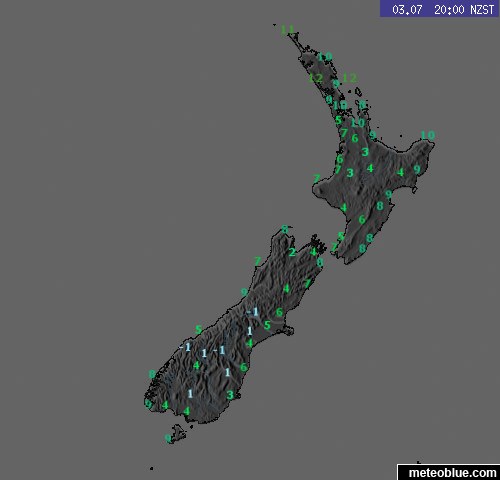The height and width of the screenshot is (480, 500).
Task: Select the 7 reading off Taranaki coast
Action: click(x=316, y=179)
